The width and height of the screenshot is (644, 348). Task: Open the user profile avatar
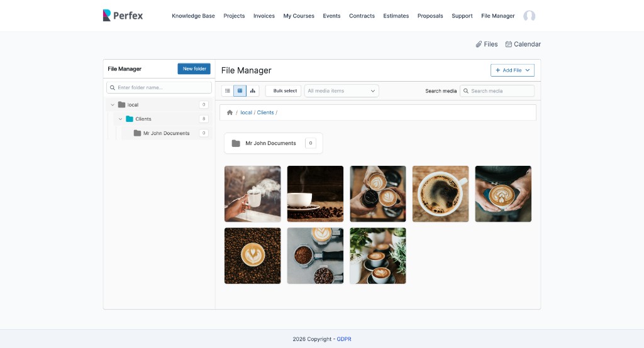click(x=529, y=16)
